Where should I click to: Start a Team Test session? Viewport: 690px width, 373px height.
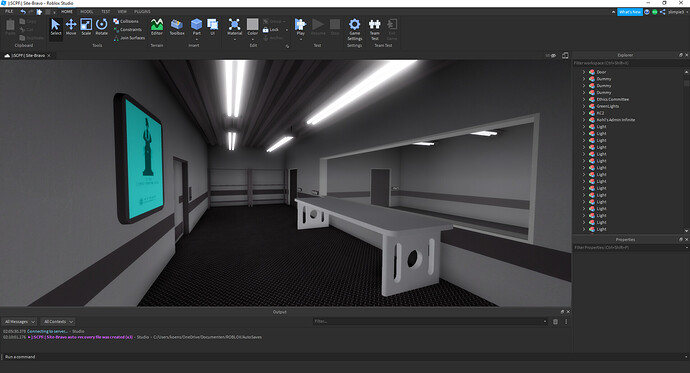[x=374, y=29]
